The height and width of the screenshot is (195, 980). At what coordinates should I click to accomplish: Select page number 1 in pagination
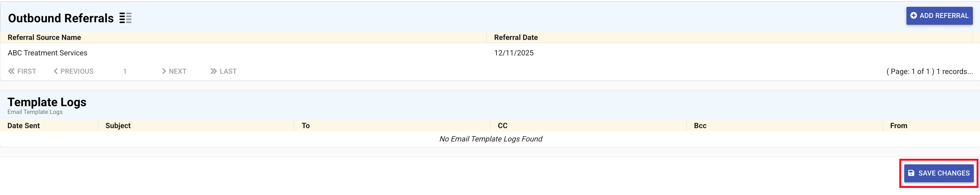click(x=125, y=71)
